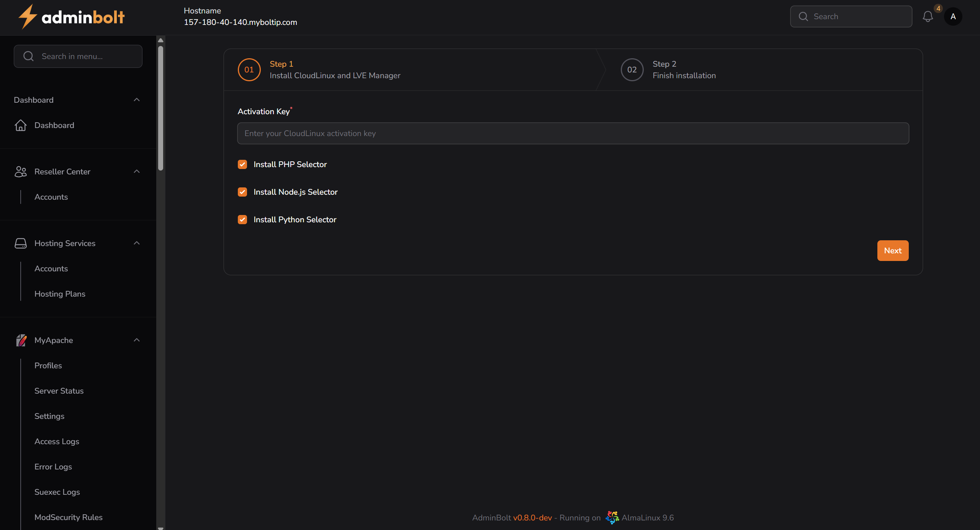Click the MyApache feather icon
The width and height of the screenshot is (980, 530).
coord(21,340)
